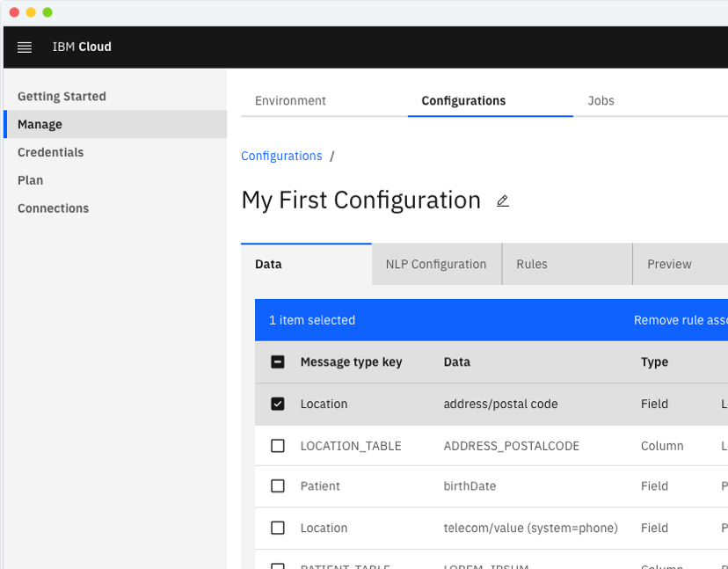
Task: Check the LOCATION_TABLE row checkbox
Action: tap(278, 446)
